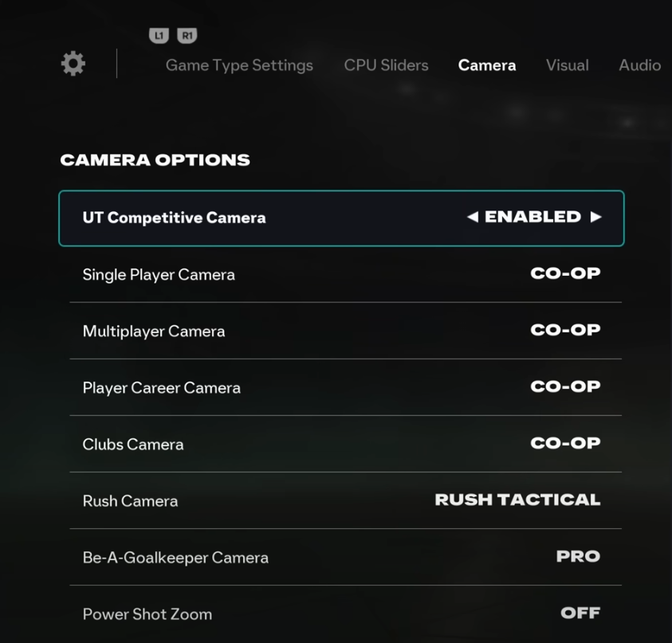Switch to the CPU Sliders tab
The height and width of the screenshot is (643, 672).
386,65
